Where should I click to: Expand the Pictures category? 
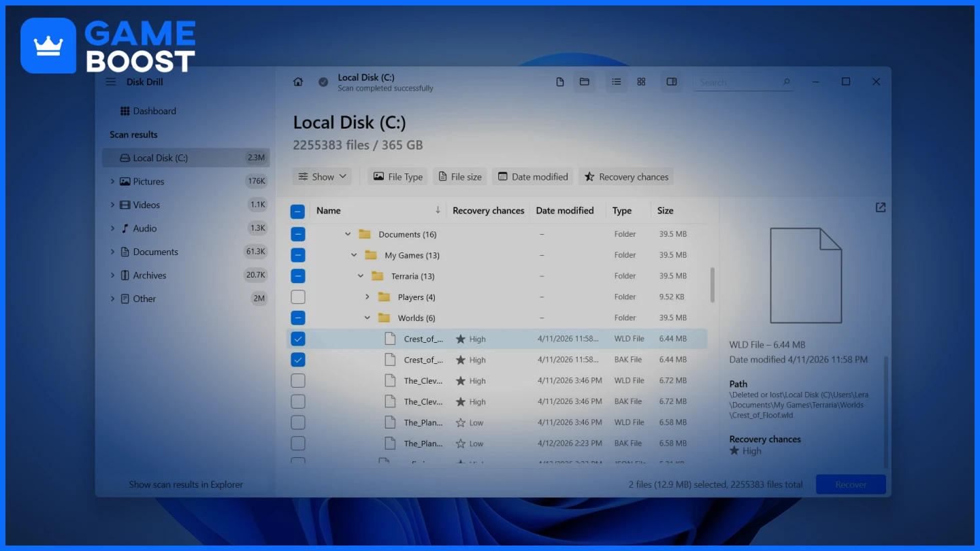click(x=112, y=181)
